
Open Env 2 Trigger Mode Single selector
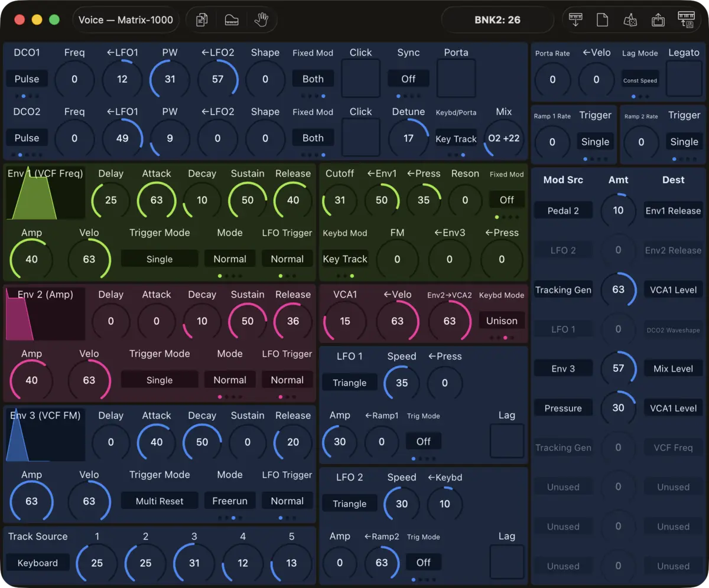(x=160, y=380)
